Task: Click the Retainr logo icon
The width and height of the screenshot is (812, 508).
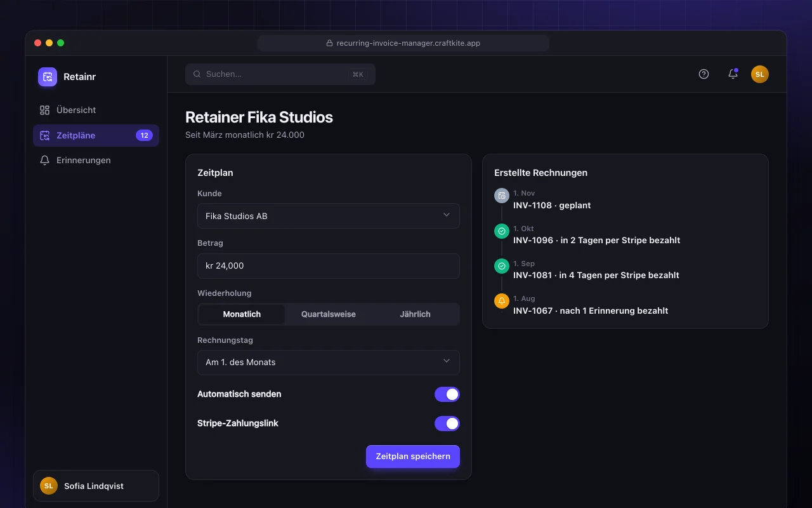Action: pos(48,77)
